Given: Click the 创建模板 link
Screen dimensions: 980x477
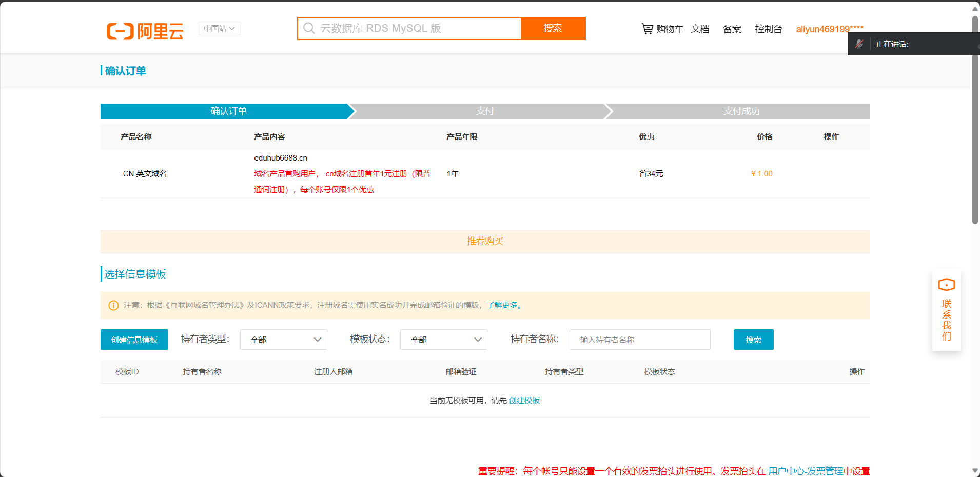Looking at the screenshot, I should coord(524,401).
